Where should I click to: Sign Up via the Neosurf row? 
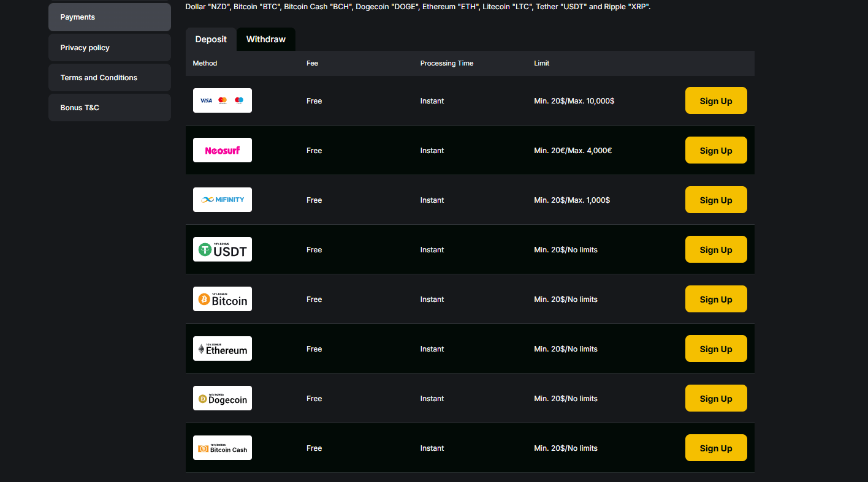[716, 151]
